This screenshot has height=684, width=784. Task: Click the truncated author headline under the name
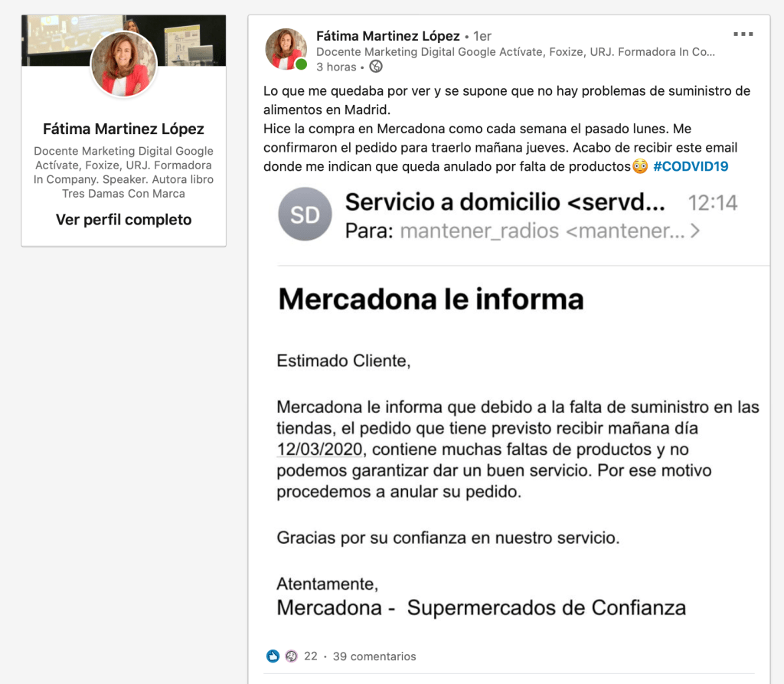tap(515, 52)
